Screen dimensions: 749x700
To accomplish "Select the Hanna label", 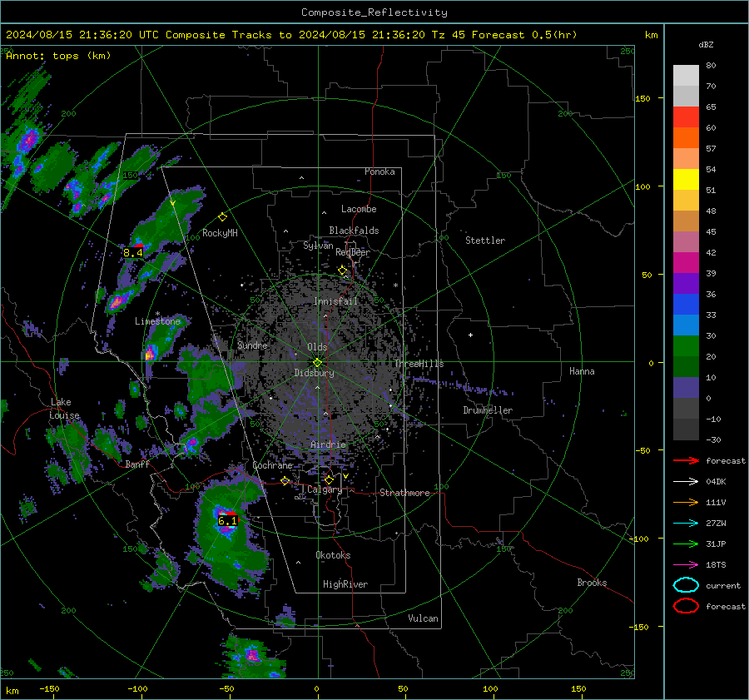I will pos(582,371).
